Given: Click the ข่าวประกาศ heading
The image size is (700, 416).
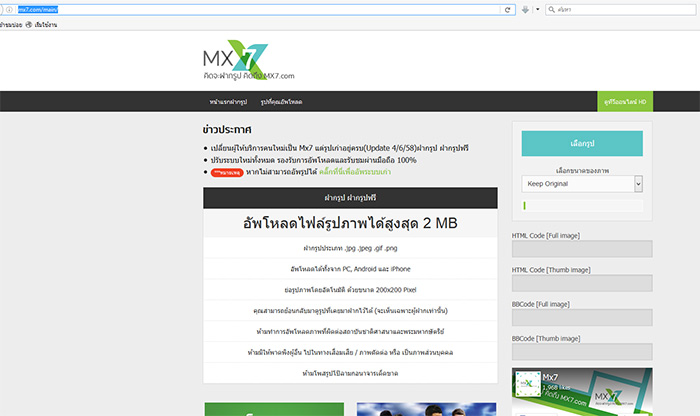Looking at the screenshot, I should [x=227, y=130].
